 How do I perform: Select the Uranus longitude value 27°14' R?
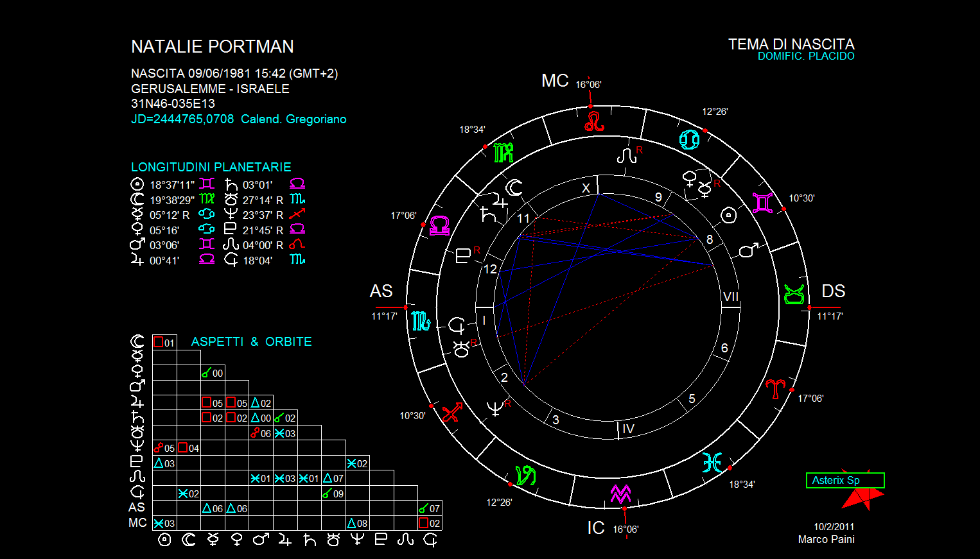click(263, 200)
